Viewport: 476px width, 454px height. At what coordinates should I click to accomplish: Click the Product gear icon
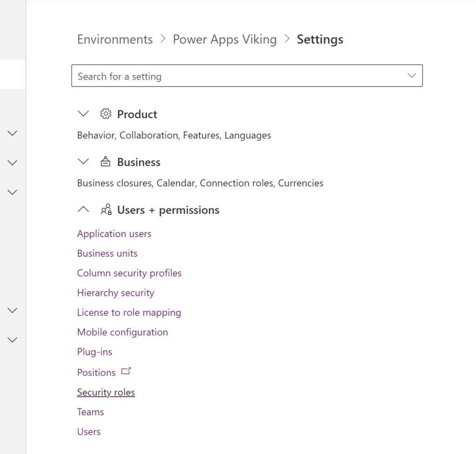coord(106,114)
